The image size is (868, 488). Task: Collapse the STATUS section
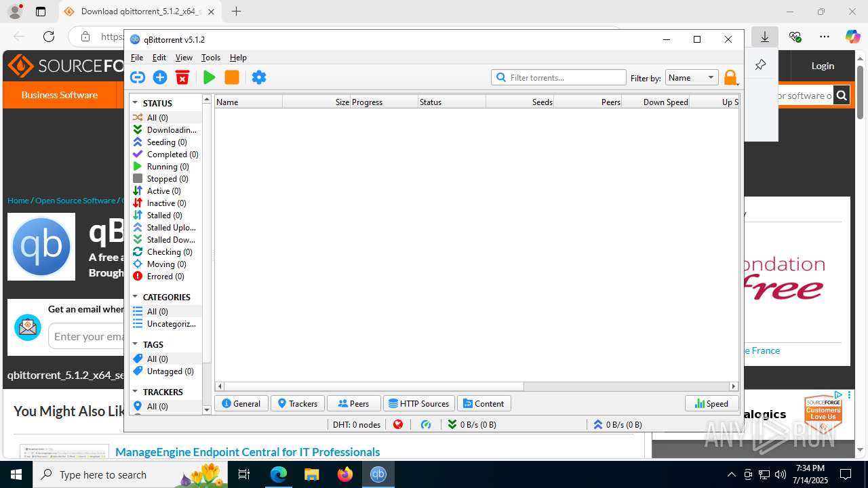pos(135,103)
